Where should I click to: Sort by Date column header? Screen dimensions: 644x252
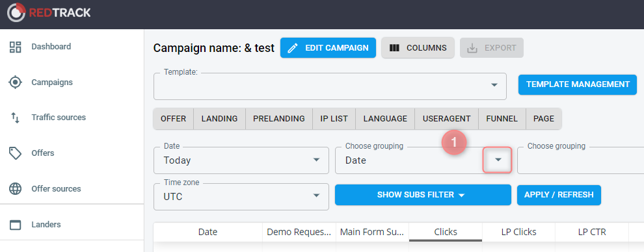point(208,232)
